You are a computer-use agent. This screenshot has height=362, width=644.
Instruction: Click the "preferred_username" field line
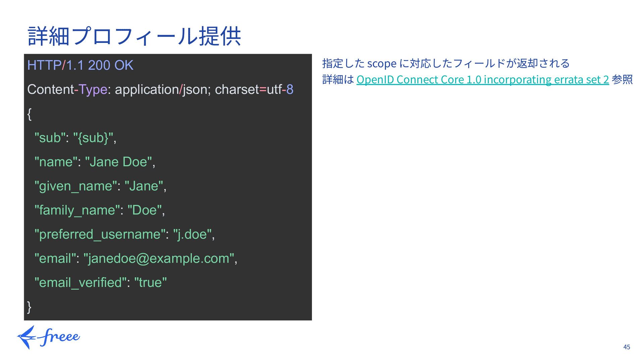pyautogui.click(x=124, y=234)
